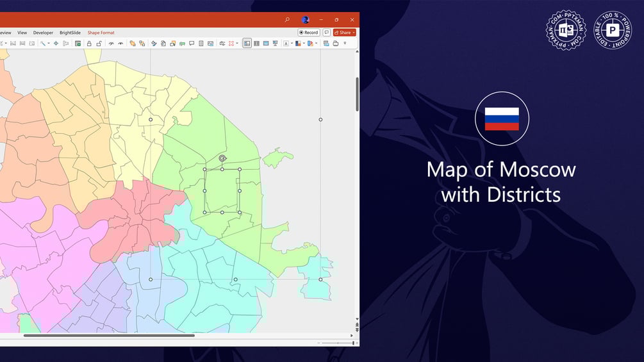Click the toolbox briefcase toolbar icon
This screenshot has height=362, width=644.
[x=336, y=44]
